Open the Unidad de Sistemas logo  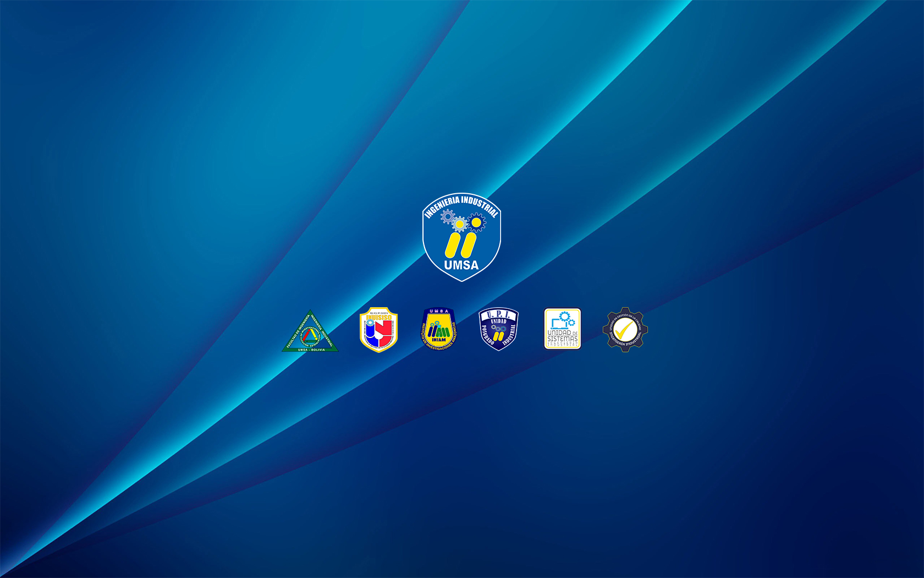pos(563,329)
